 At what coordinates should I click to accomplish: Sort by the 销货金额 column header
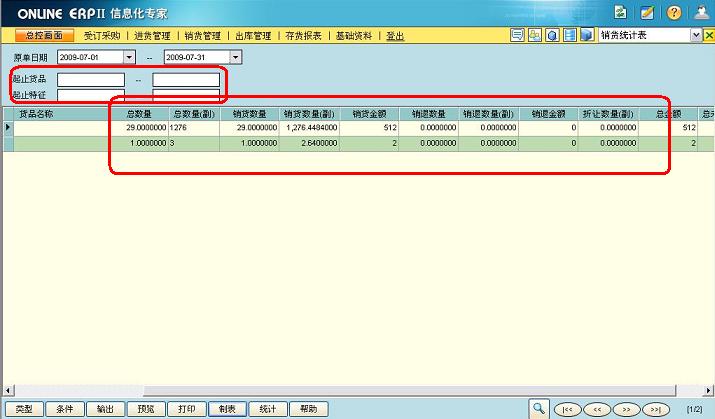point(368,114)
